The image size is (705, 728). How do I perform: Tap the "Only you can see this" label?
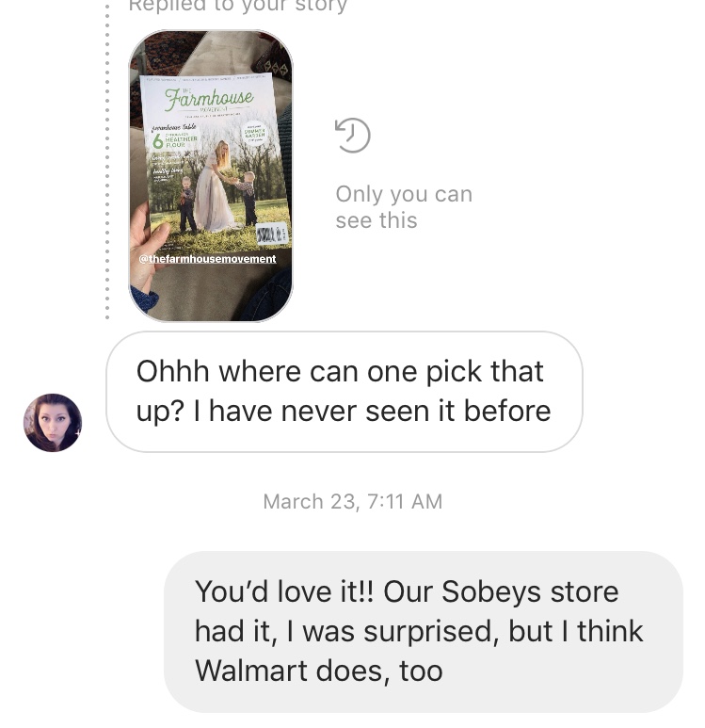[404, 207]
